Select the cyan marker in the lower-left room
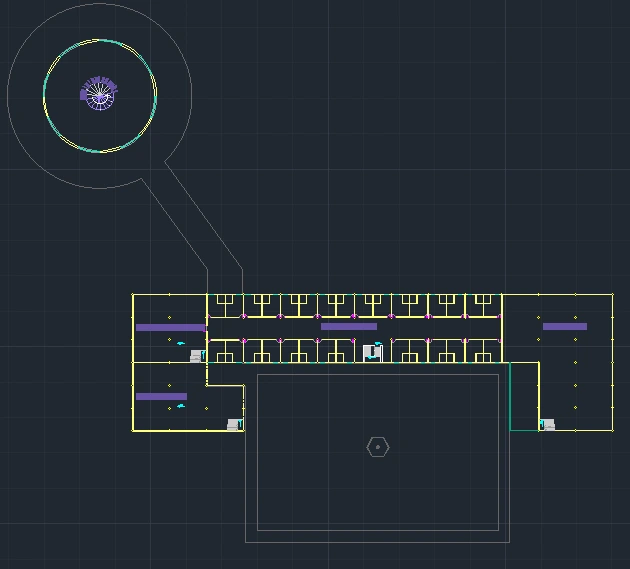Image resolution: width=630 pixels, height=569 pixels. click(x=181, y=406)
